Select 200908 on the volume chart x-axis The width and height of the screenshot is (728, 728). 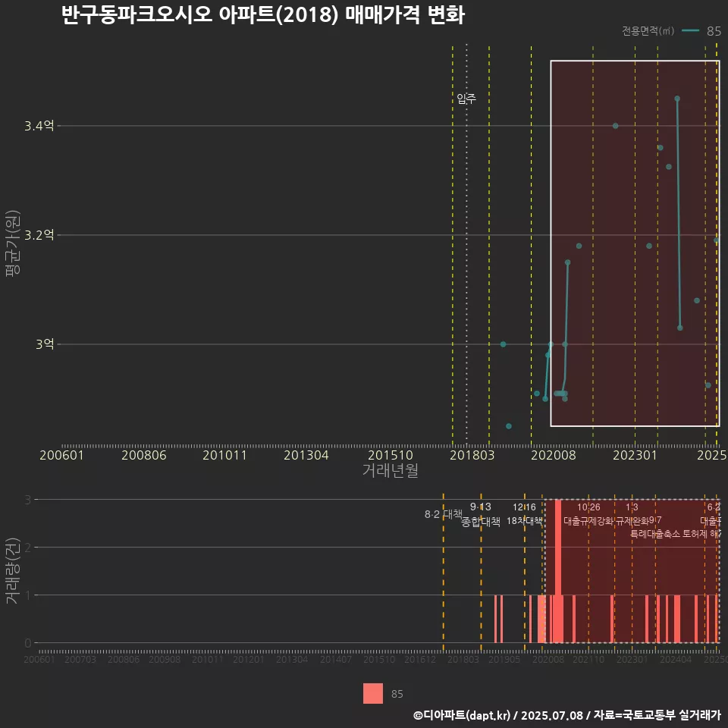coord(165,659)
